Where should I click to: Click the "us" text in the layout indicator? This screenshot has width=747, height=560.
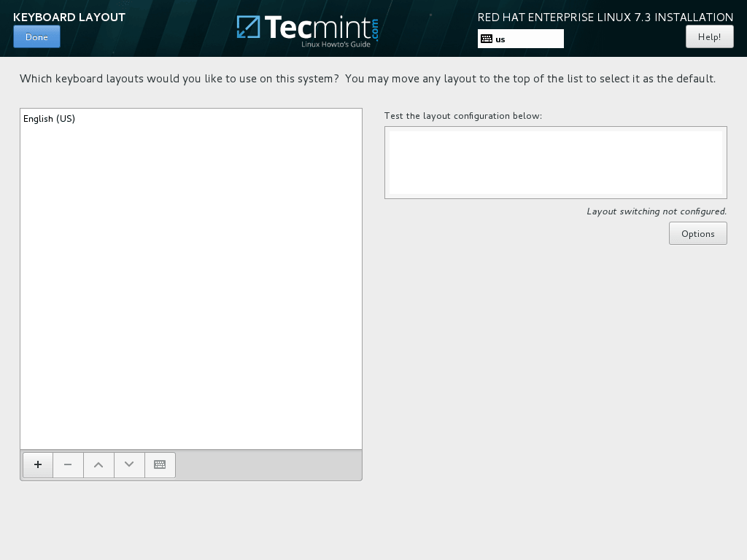click(x=500, y=39)
